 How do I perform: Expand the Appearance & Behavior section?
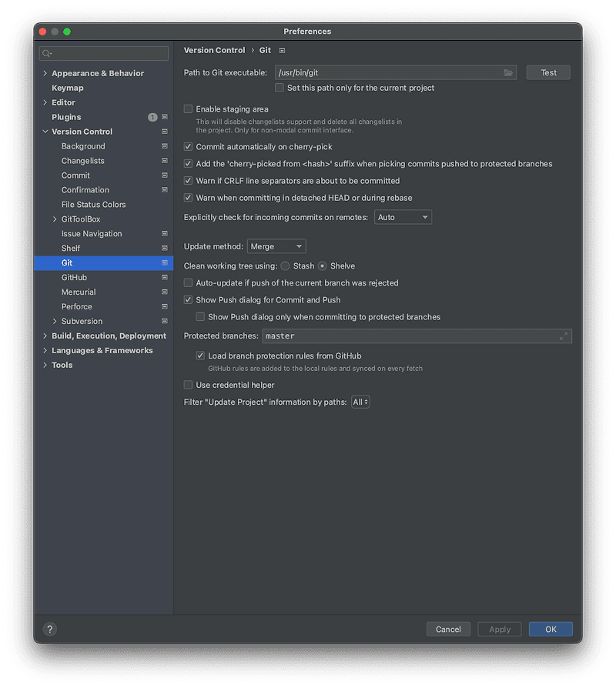[x=45, y=74]
